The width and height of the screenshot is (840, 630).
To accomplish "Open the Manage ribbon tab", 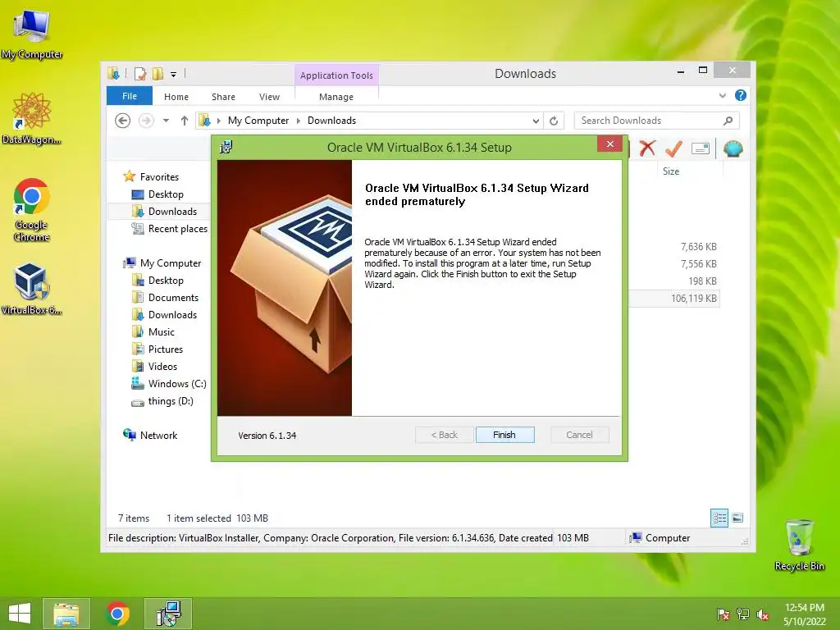I will click(336, 97).
